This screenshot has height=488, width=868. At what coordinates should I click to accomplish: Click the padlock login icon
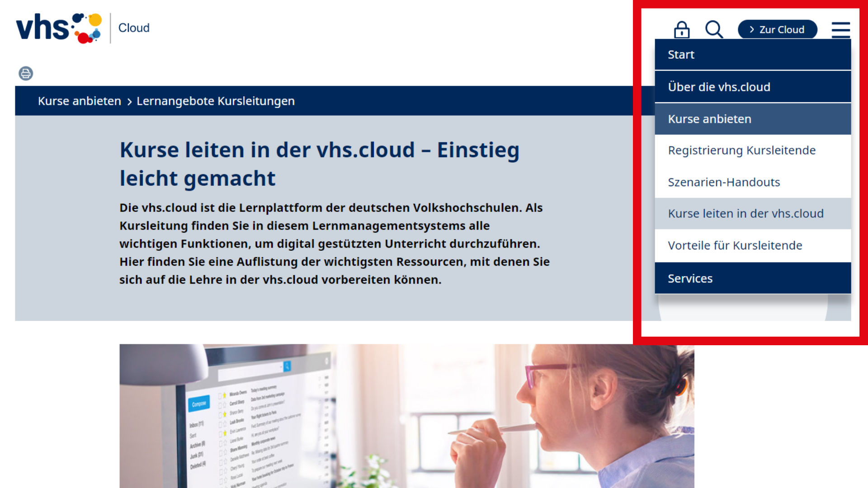pyautogui.click(x=682, y=30)
